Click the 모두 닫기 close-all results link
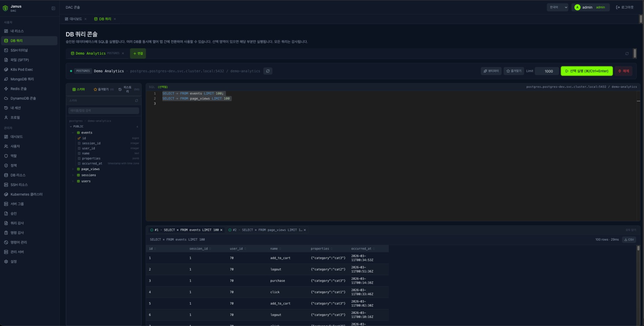Screen dimensions: 644x326 tap(631, 230)
